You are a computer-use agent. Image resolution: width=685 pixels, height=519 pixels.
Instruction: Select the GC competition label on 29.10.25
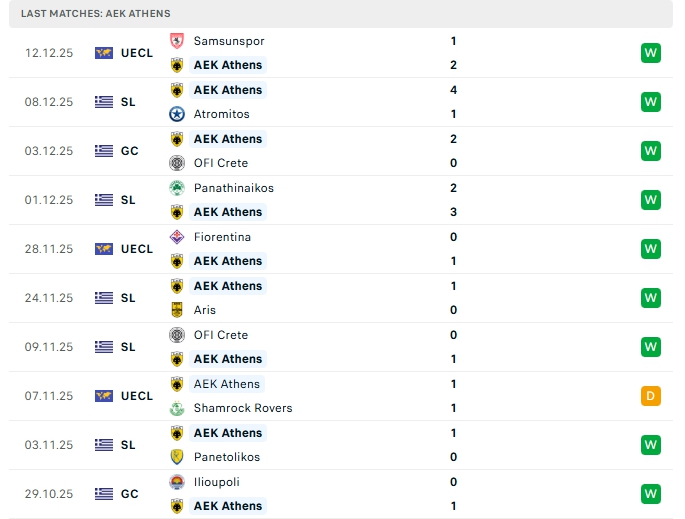(129, 494)
